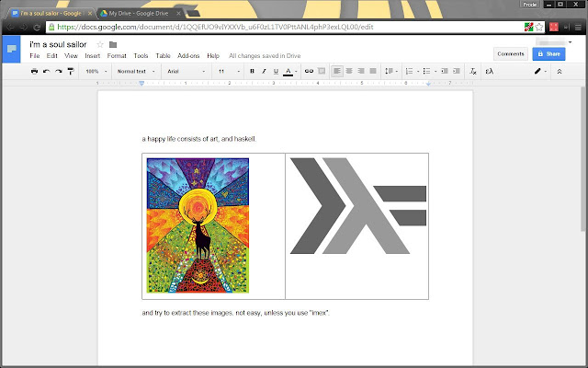The width and height of the screenshot is (588, 368).
Task: Click the Comments button
Action: coord(511,54)
